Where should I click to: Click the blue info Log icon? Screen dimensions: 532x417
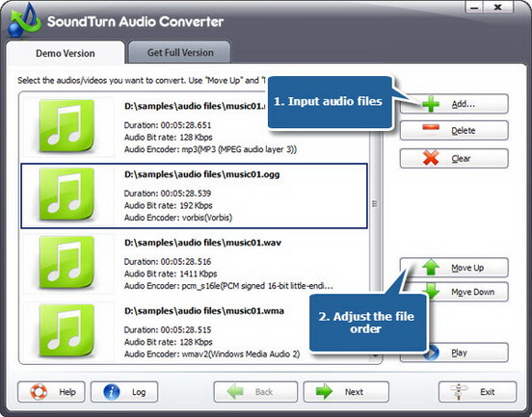coord(112,392)
